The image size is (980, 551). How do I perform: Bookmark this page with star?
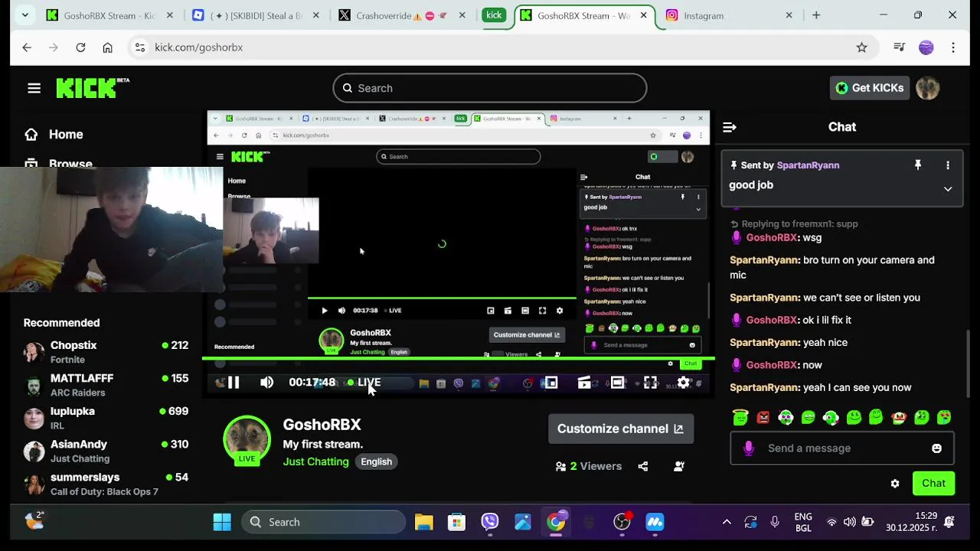coord(862,47)
